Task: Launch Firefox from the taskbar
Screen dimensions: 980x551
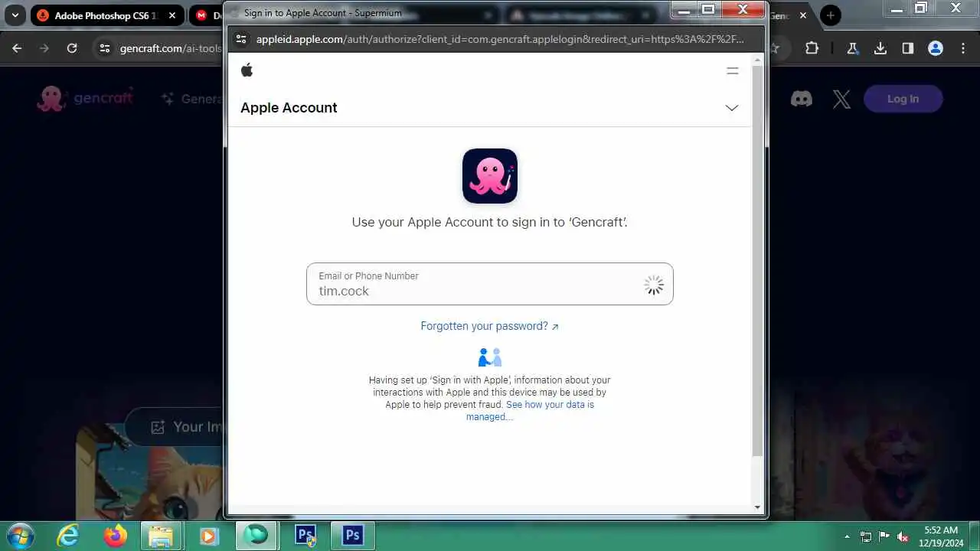Action: [116, 535]
